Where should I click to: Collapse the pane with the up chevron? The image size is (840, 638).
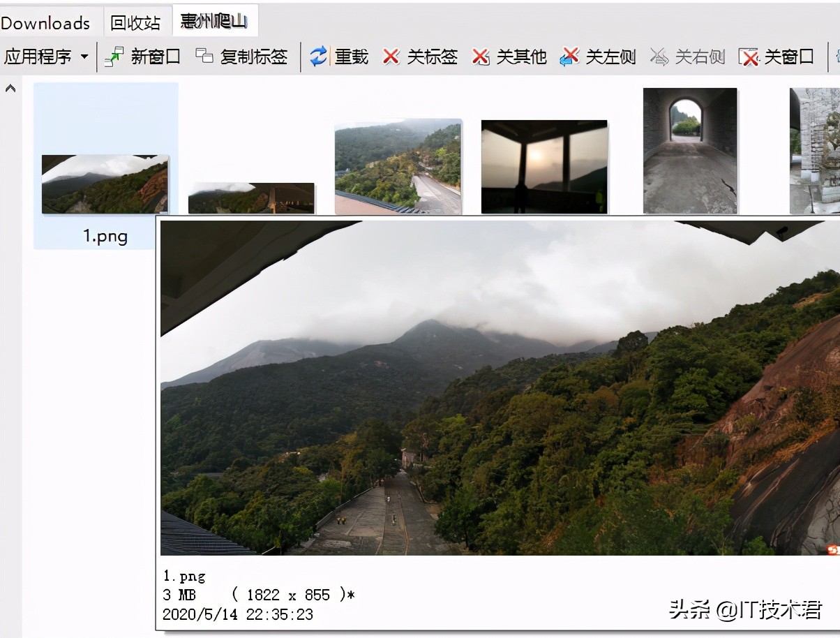tap(10, 89)
